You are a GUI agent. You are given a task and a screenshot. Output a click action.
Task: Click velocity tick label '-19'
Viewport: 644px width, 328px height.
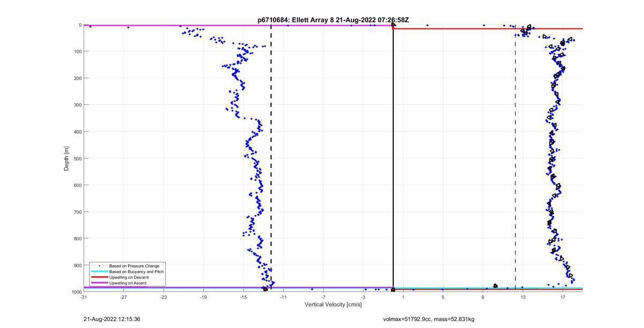pos(203,297)
